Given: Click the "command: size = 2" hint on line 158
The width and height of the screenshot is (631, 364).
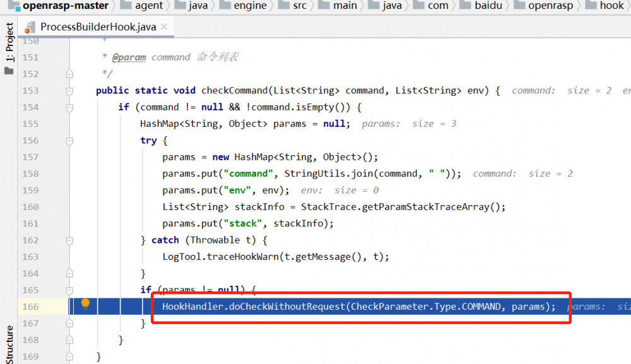Looking at the screenshot, I should pos(522,173).
